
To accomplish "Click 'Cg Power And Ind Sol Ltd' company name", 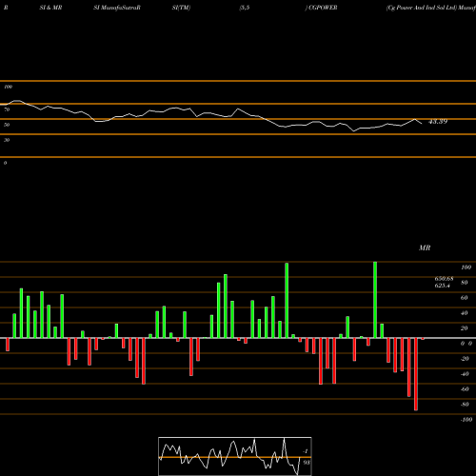I will (x=422, y=8).
